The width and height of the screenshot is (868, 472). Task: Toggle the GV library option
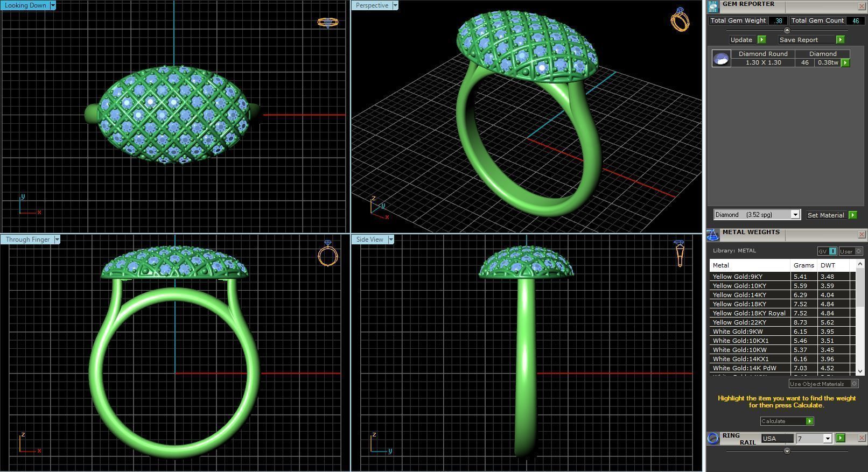point(827,251)
